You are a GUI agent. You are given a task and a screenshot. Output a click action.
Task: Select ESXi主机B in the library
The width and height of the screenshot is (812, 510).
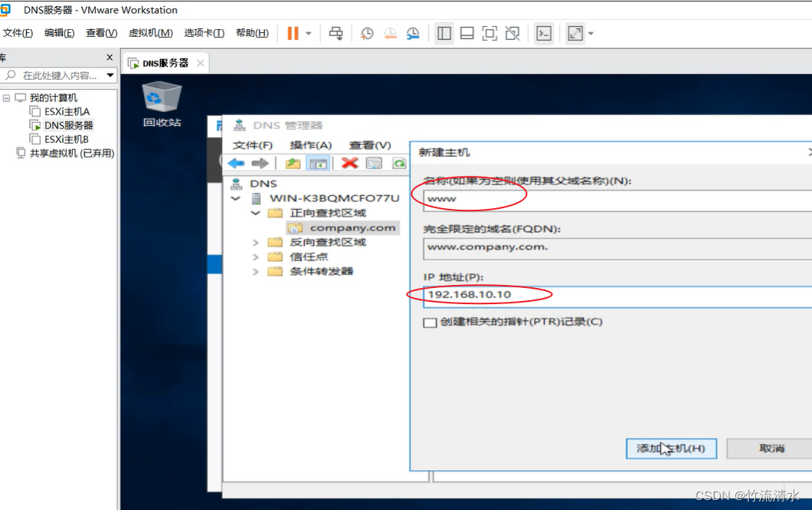(66, 140)
